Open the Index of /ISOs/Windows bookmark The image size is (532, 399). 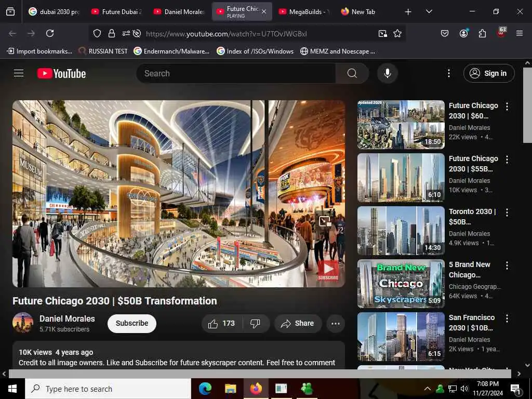pos(255,51)
